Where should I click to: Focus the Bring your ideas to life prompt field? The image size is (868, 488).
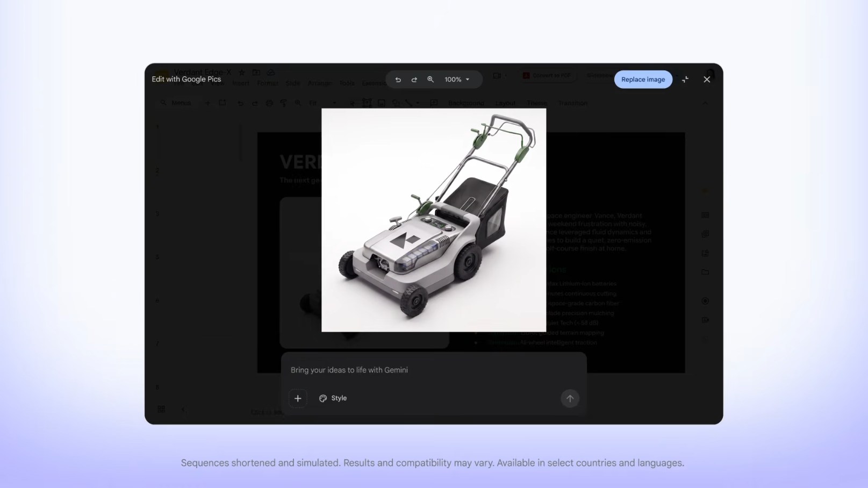[x=433, y=370]
